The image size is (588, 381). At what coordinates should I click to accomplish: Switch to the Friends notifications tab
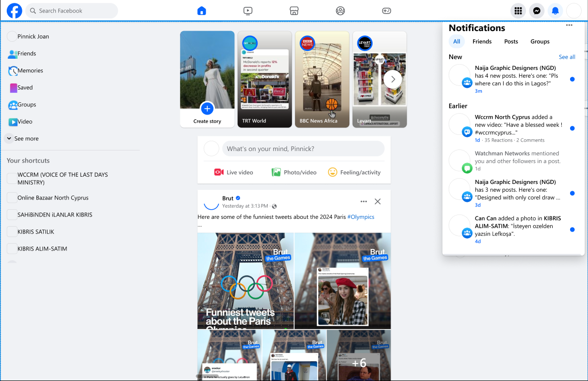[482, 42]
